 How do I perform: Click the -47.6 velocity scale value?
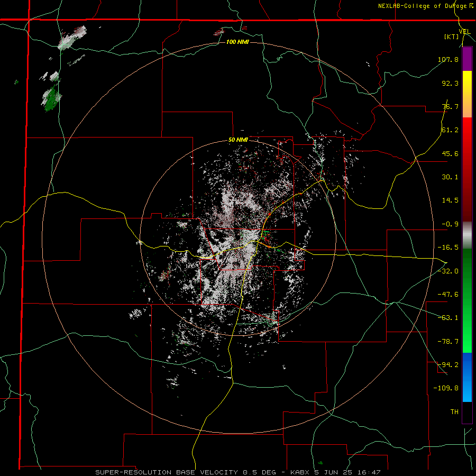tap(448, 295)
